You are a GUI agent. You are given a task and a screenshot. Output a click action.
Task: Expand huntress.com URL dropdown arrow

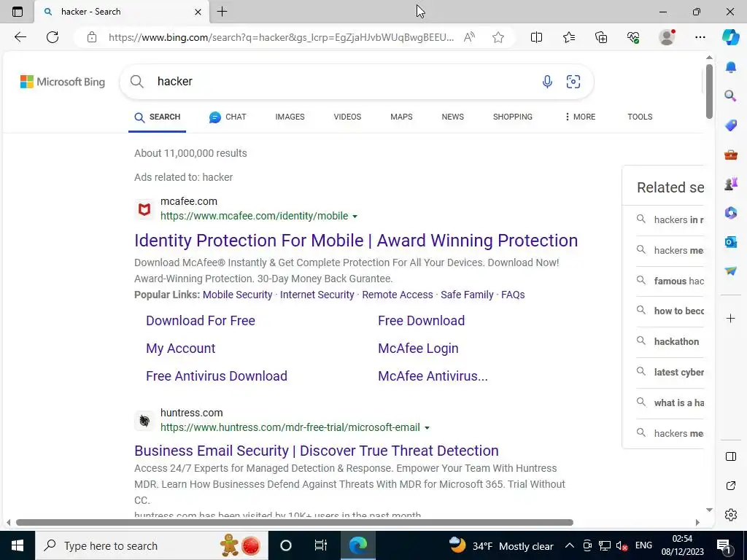pos(427,428)
